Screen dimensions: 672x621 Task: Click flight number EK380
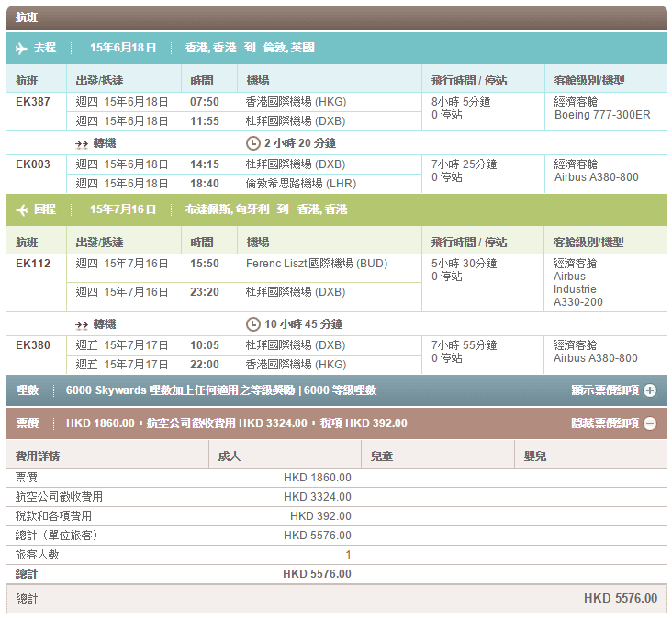pyautogui.click(x=33, y=345)
